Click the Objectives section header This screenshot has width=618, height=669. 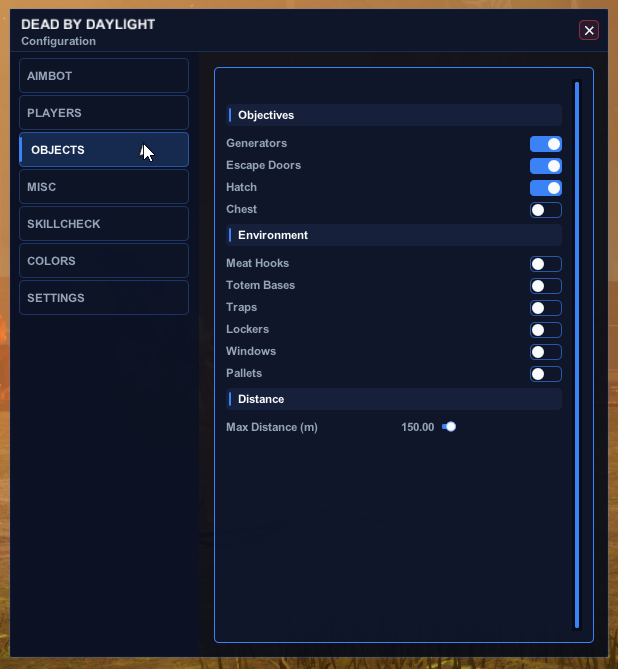(x=394, y=115)
